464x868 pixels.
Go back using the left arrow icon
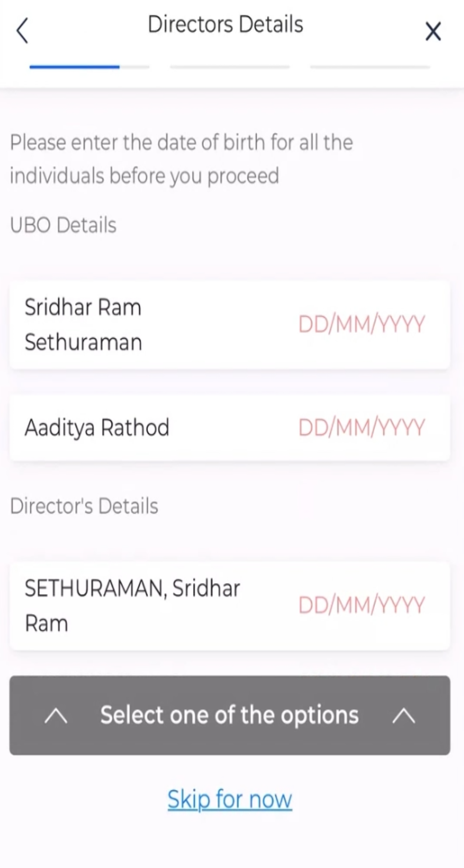(22, 31)
